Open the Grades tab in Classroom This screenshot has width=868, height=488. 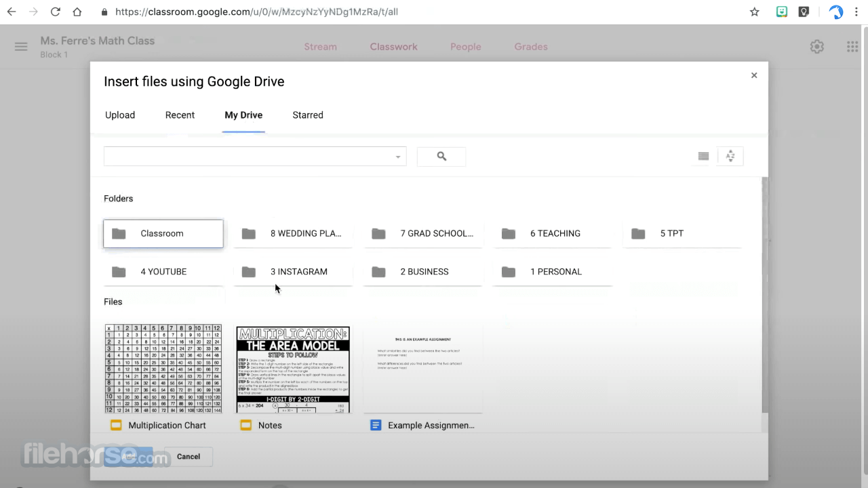tap(531, 47)
